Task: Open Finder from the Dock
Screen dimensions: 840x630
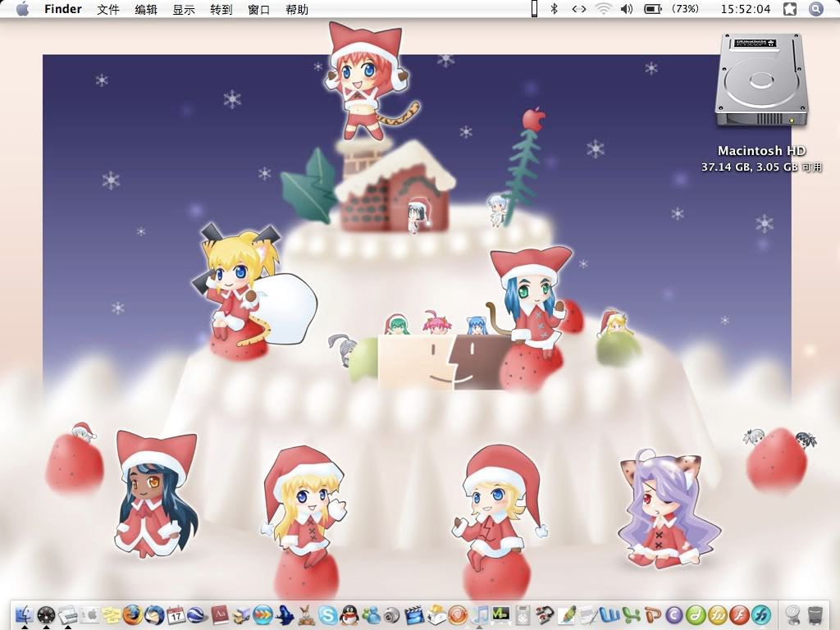Action: tap(24, 615)
